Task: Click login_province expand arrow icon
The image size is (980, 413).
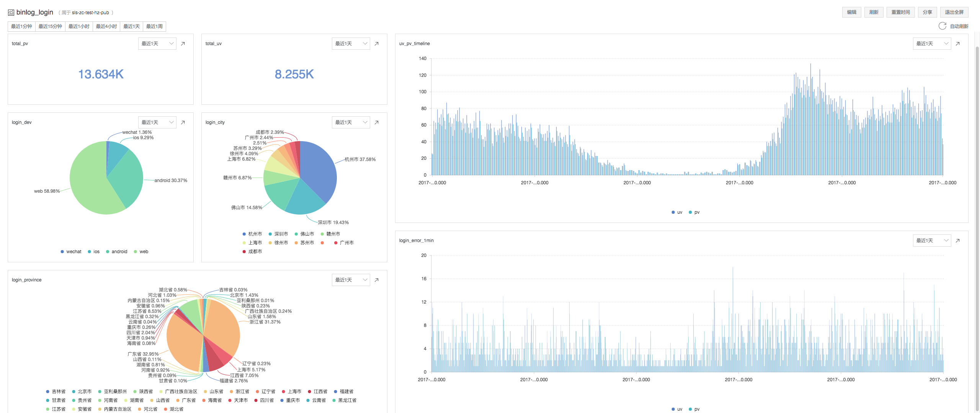Action: pyautogui.click(x=377, y=280)
